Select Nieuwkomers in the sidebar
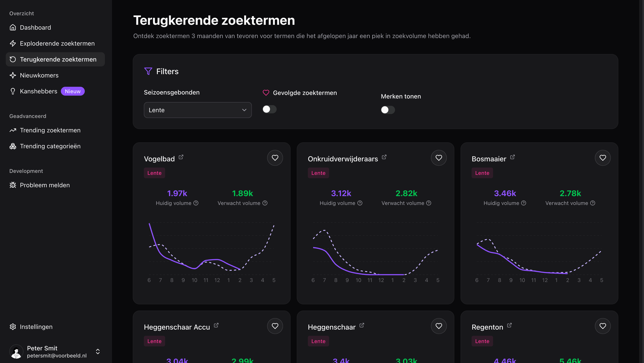The width and height of the screenshot is (644, 363). pos(39,75)
